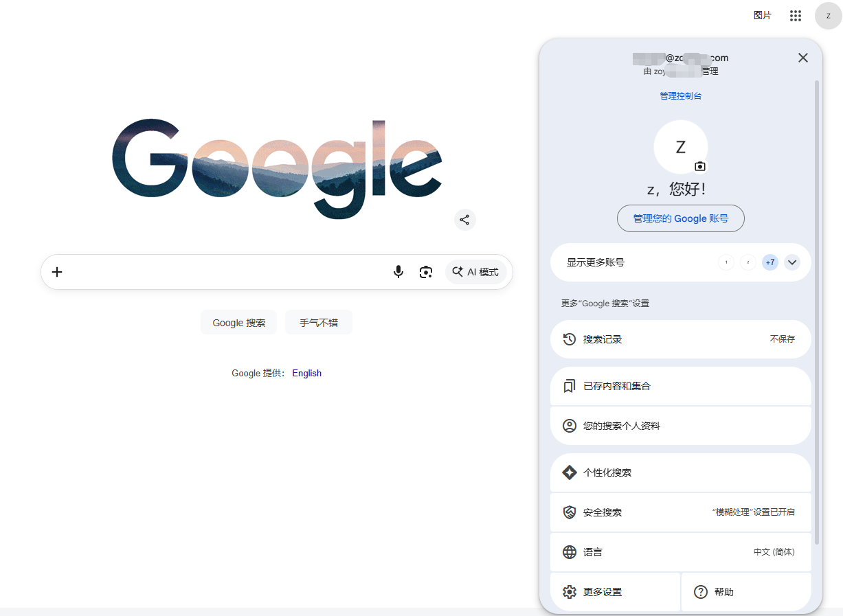The width and height of the screenshot is (843, 616).
Task: Click the Google doodle logo
Action: 276,168
